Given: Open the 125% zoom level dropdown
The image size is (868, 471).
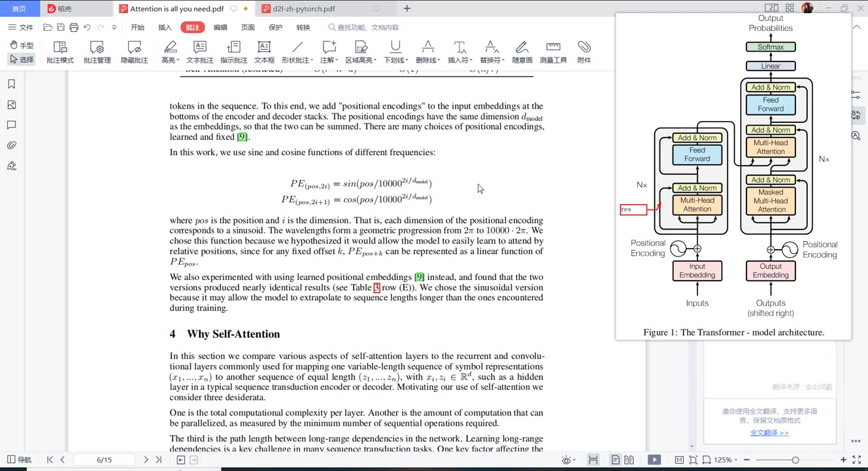Looking at the screenshot, I should click(x=725, y=460).
